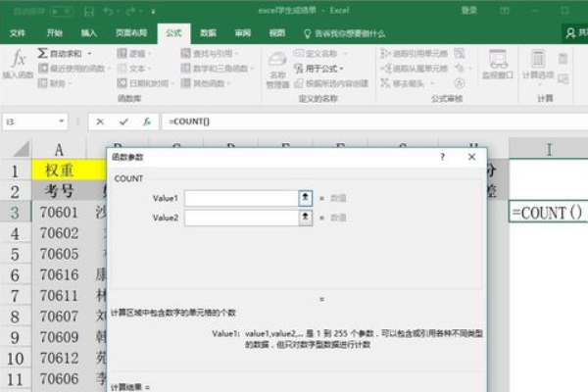Select column I header
The image size is (588, 392).
coord(548,149)
